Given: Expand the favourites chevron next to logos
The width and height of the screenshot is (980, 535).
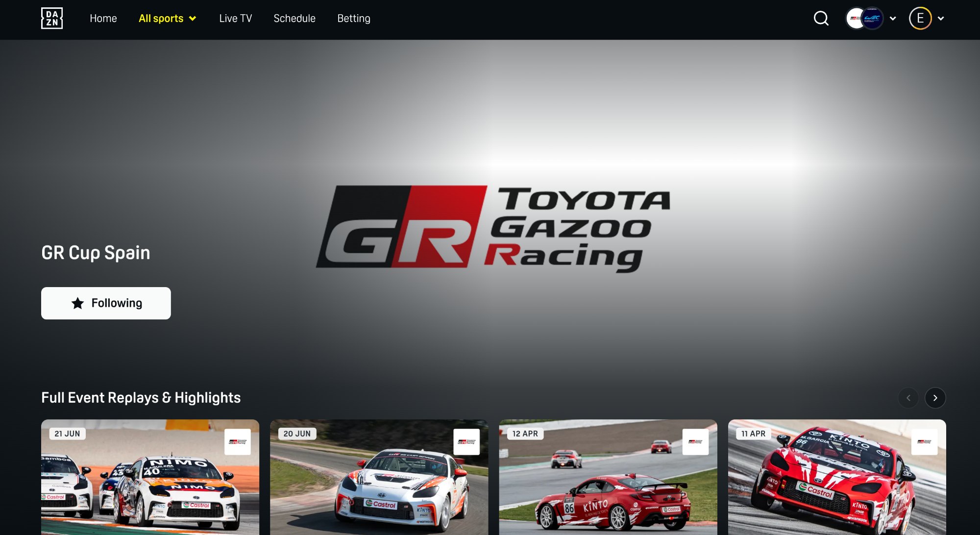Looking at the screenshot, I should click(893, 19).
